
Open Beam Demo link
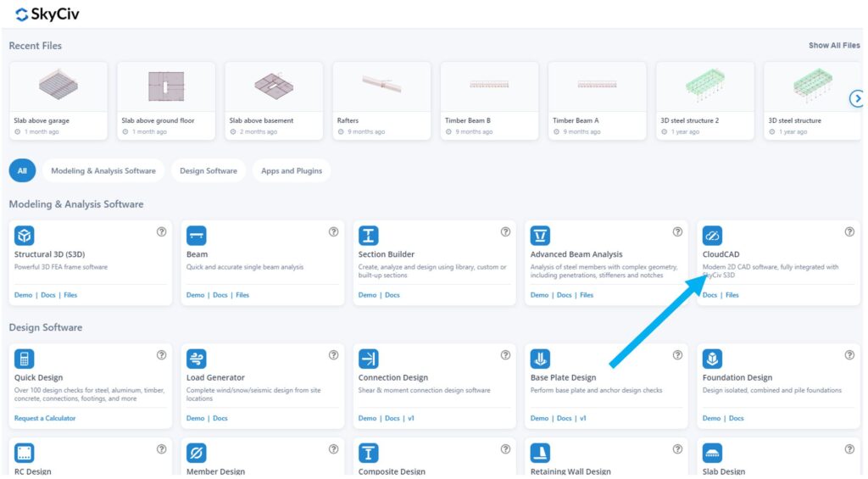point(196,295)
